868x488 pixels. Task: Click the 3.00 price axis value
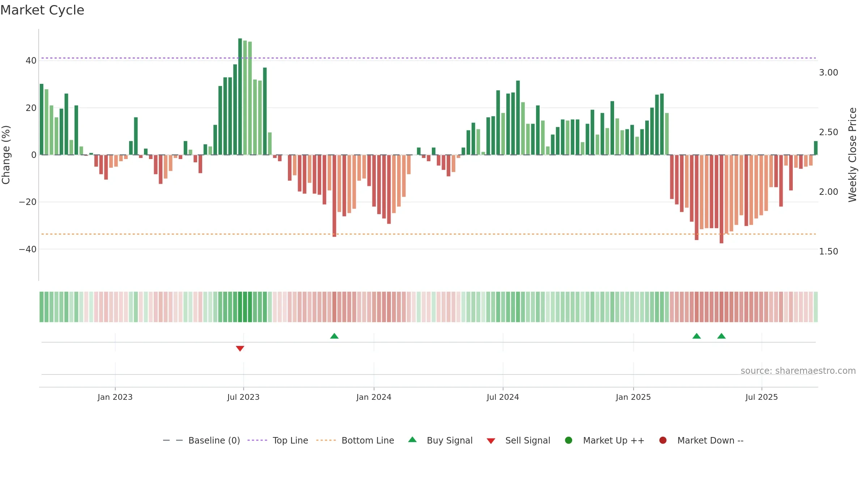pyautogui.click(x=829, y=73)
